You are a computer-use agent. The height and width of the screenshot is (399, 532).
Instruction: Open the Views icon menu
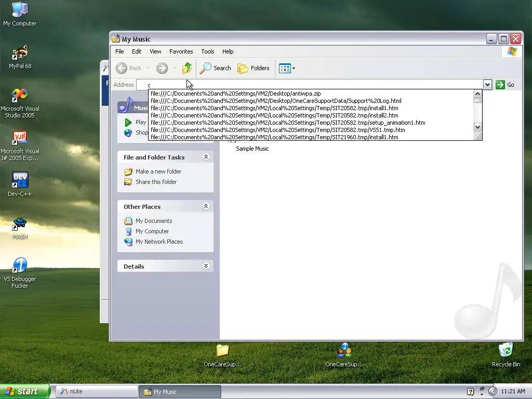tap(287, 68)
